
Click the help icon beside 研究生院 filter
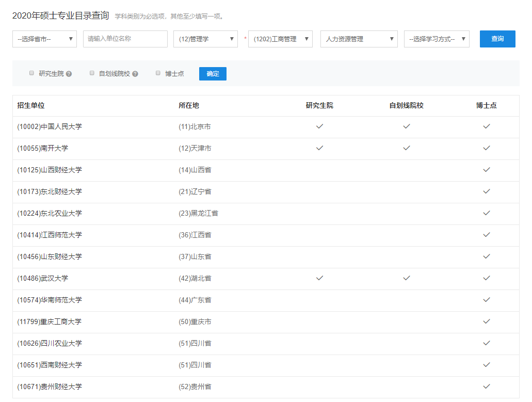point(69,73)
